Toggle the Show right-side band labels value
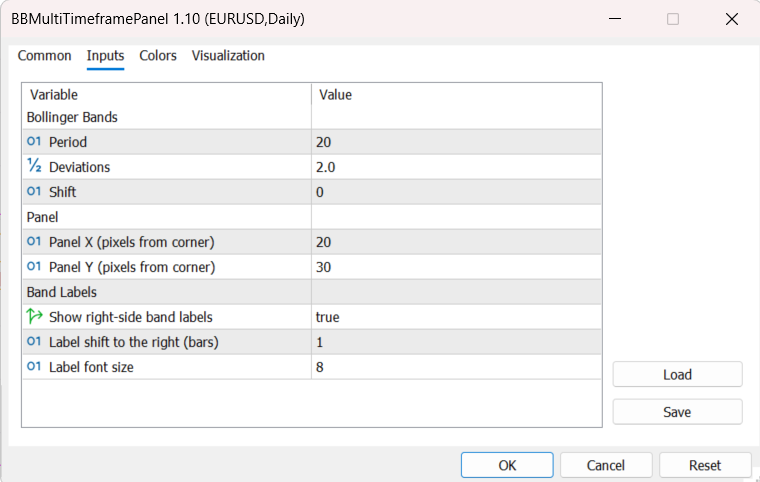The image size is (760, 482). (x=455, y=317)
